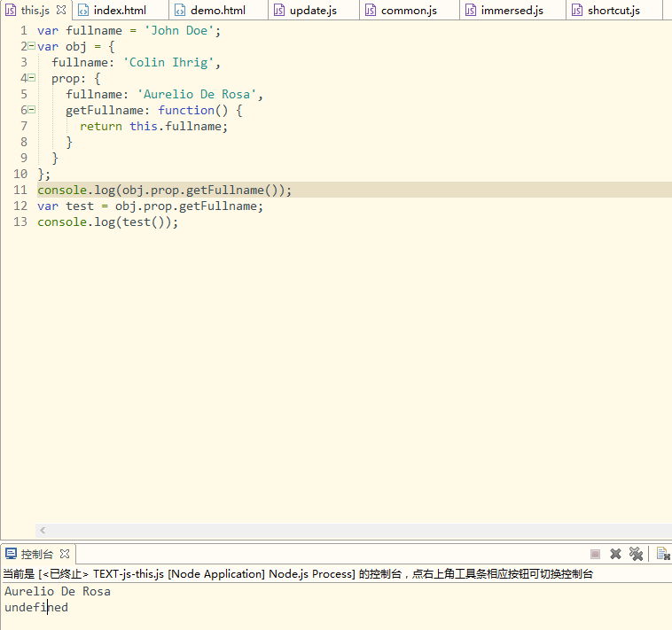Click the demo.html file type icon
The image size is (672, 630).
pos(180,10)
